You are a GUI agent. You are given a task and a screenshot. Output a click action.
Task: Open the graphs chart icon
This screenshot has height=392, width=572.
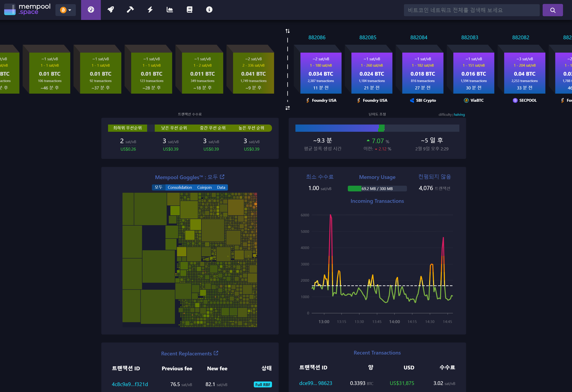click(170, 10)
